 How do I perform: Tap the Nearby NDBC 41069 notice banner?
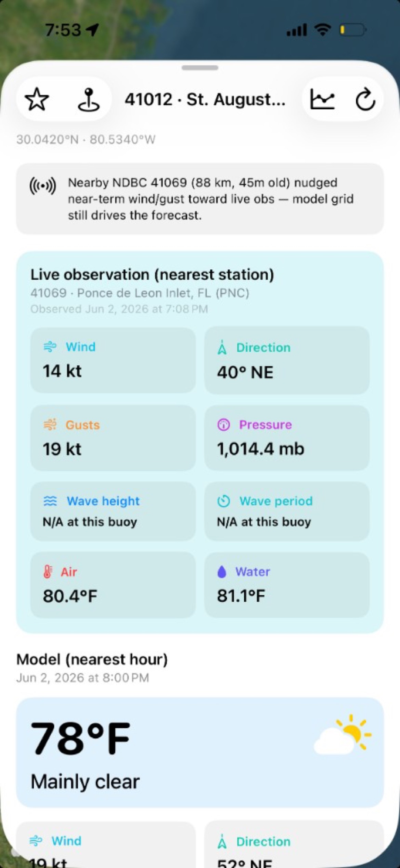[x=200, y=199]
